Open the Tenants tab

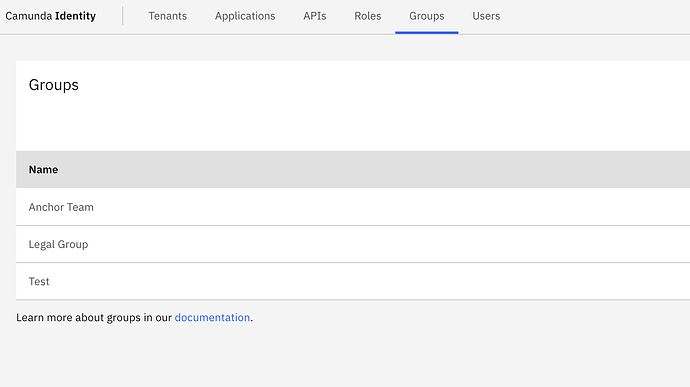[167, 16]
